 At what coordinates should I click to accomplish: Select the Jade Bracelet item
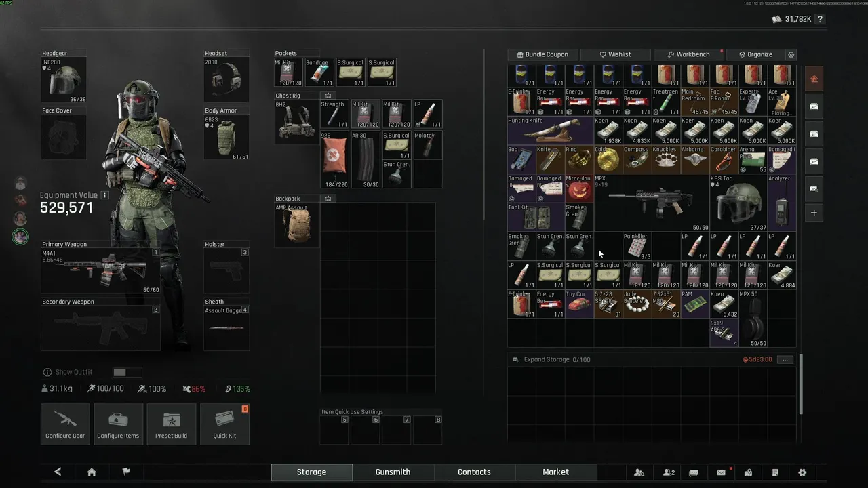click(637, 304)
